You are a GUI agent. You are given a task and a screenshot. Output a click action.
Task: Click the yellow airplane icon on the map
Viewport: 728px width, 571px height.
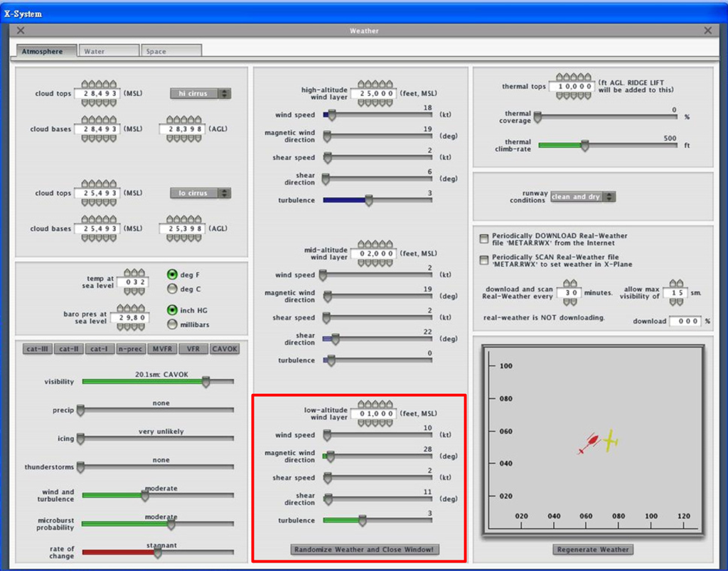[x=610, y=442]
